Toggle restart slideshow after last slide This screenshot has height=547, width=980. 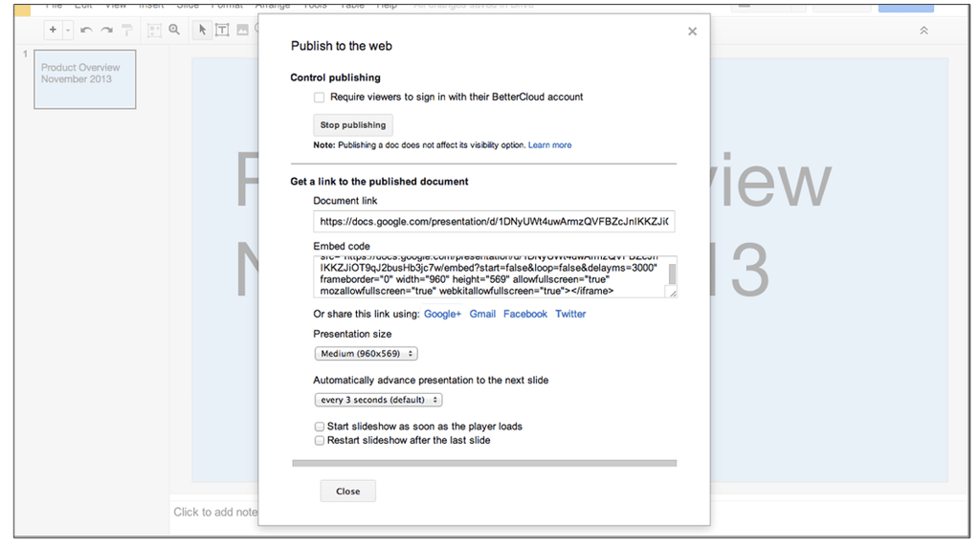(x=320, y=440)
